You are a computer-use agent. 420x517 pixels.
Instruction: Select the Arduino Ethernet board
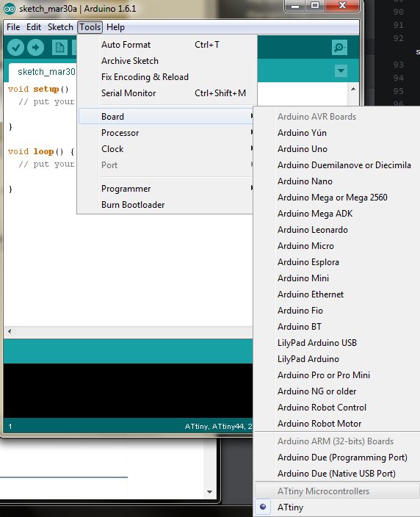(x=336, y=294)
